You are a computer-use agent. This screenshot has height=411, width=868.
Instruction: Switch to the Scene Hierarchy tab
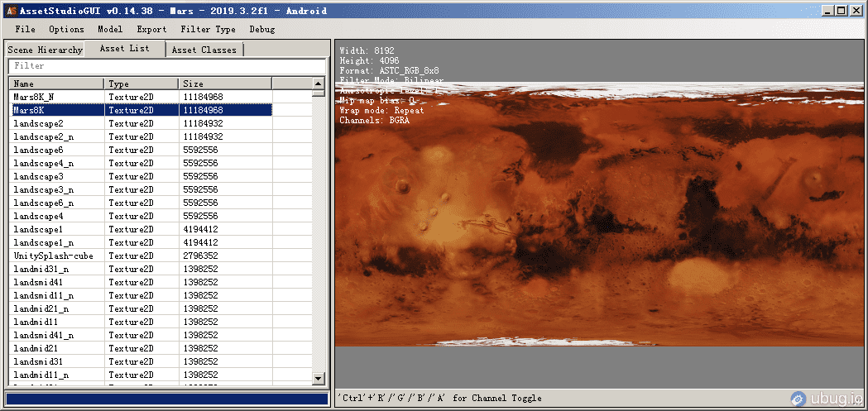46,50
